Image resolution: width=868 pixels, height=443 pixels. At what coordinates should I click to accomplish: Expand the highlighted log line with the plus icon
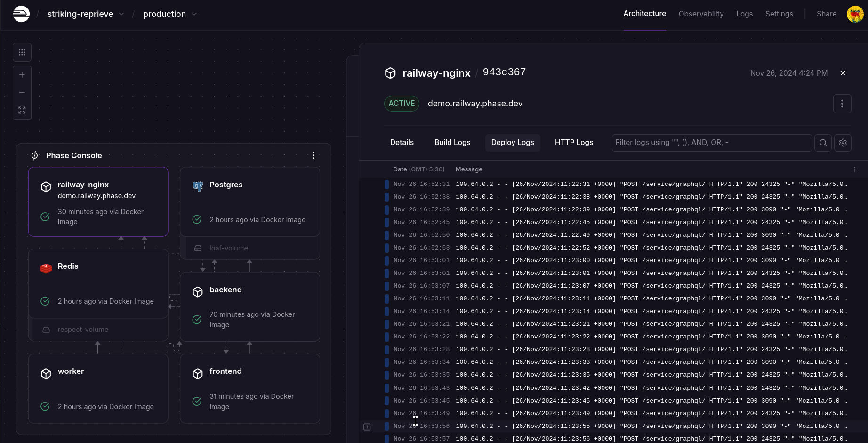(x=367, y=427)
